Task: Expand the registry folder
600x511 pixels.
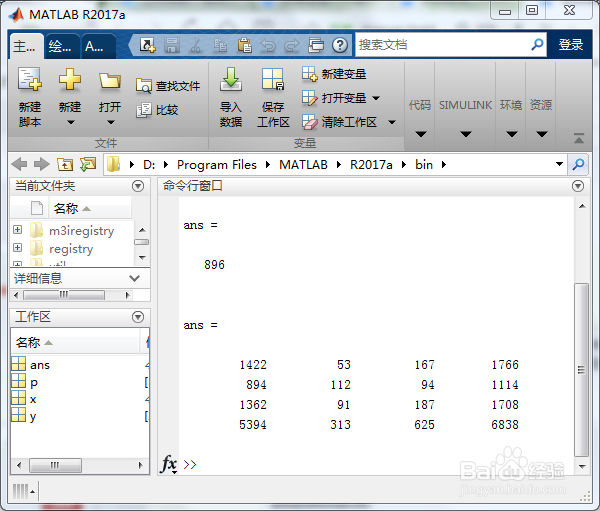Action: 17,247
